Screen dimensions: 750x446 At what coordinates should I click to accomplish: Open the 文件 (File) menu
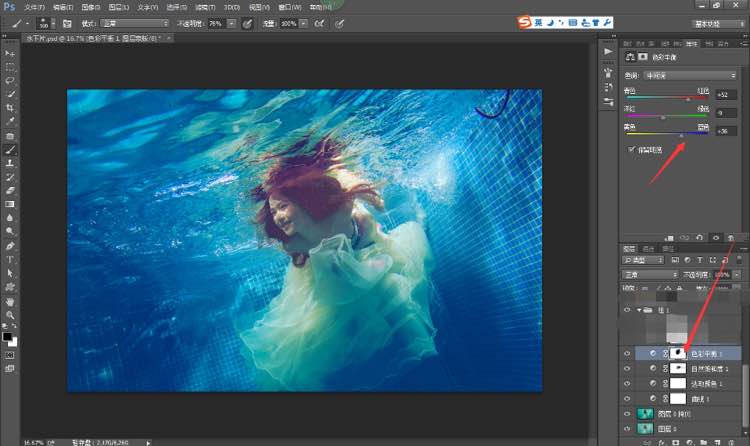tap(33, 6)
